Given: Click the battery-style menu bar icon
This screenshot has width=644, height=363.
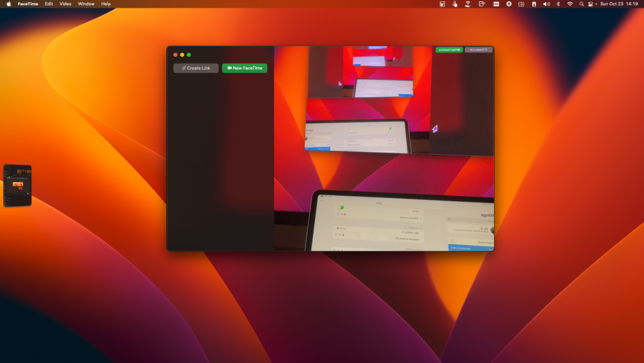Looking at the screenshot, I should coord(496,4).
